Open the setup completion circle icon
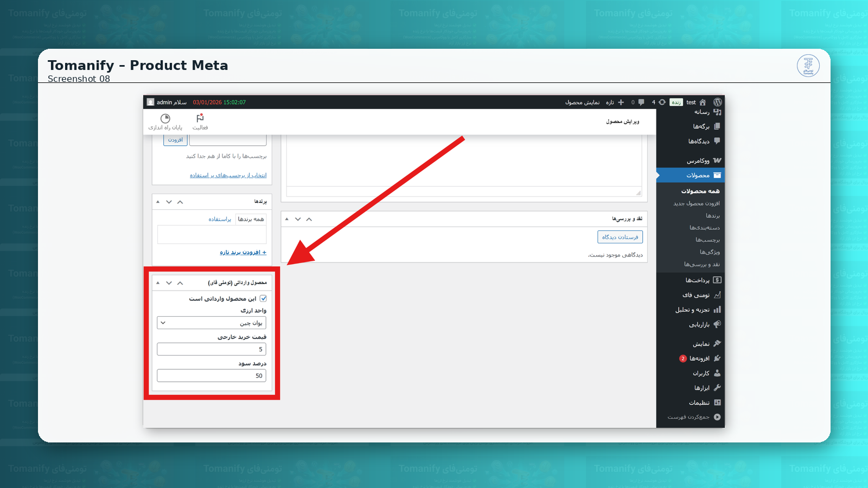This screenshot has height=488, width=868. tap(165, 118)
